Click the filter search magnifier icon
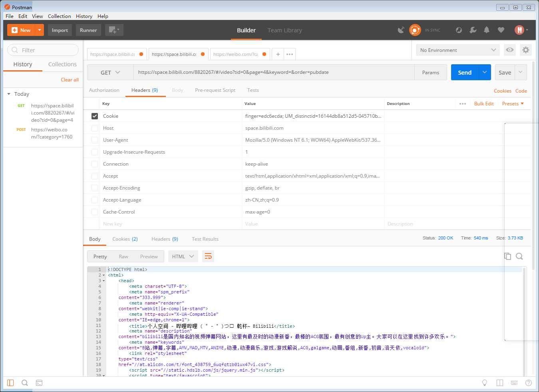Image resolution: width=539 pixels, height=392 pixels. pos(15,50)
